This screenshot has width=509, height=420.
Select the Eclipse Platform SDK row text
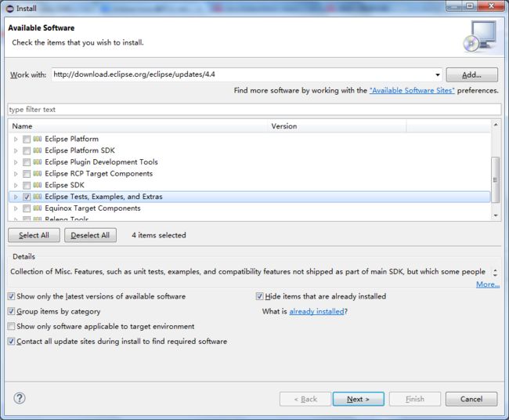click(80, 150)
